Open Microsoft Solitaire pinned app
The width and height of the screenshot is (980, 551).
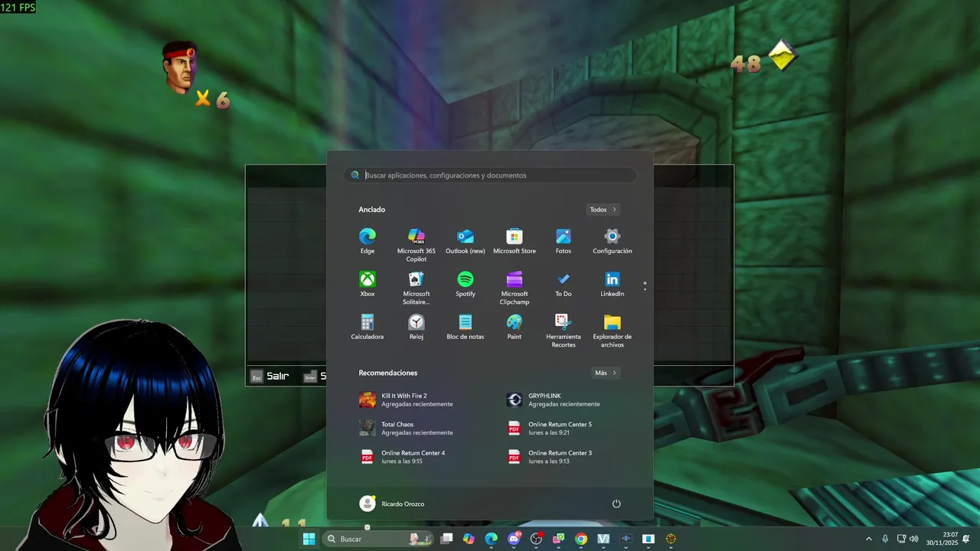[416, 288]
